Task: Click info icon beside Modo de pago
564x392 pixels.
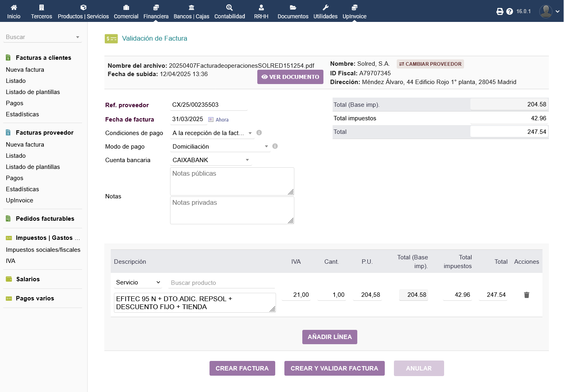Action: click(x=275, y=146)
